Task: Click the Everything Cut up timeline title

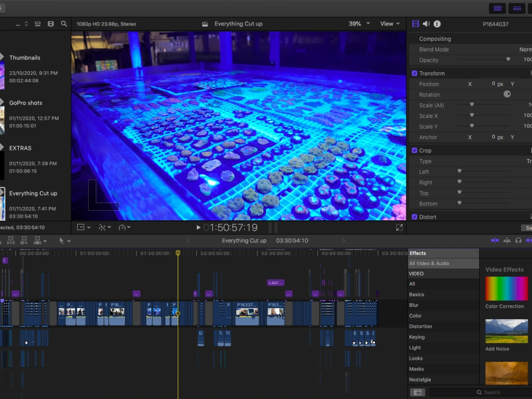Action: click(244, 240)
